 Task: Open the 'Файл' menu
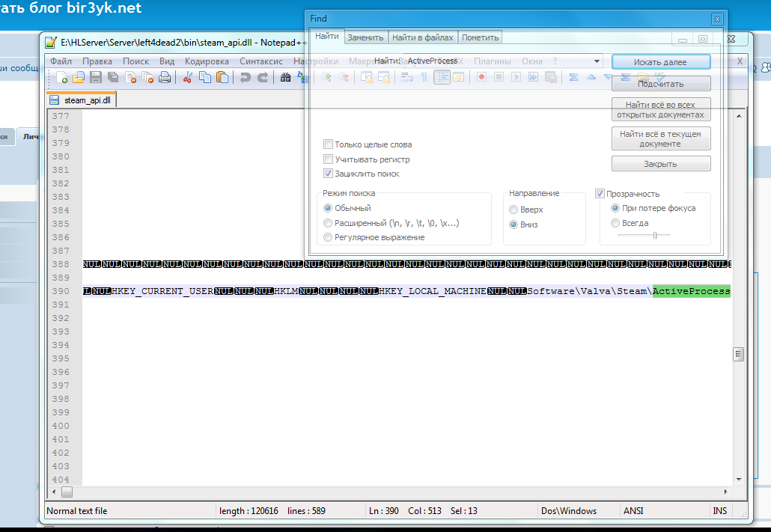61,61
